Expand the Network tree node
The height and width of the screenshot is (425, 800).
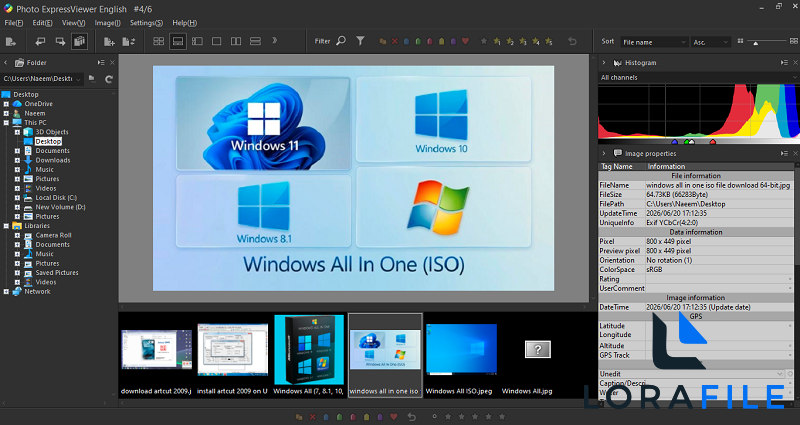[6, 292]
